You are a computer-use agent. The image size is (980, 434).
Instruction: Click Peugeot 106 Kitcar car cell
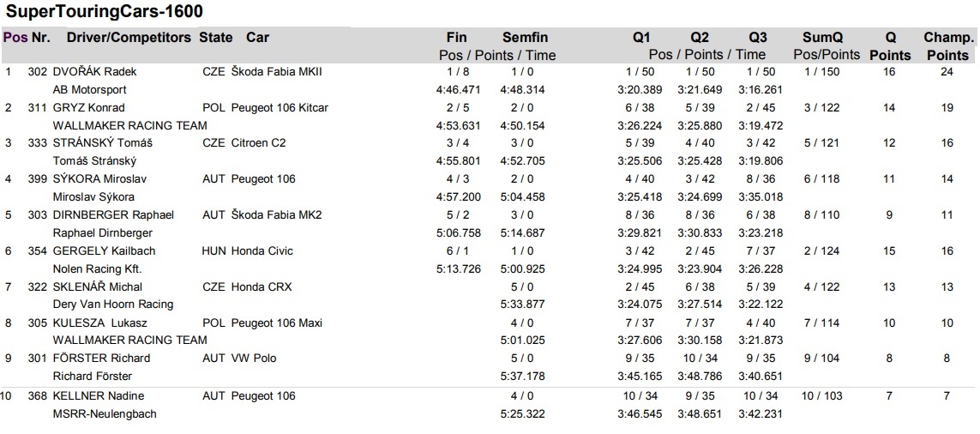tap(280, 107)
